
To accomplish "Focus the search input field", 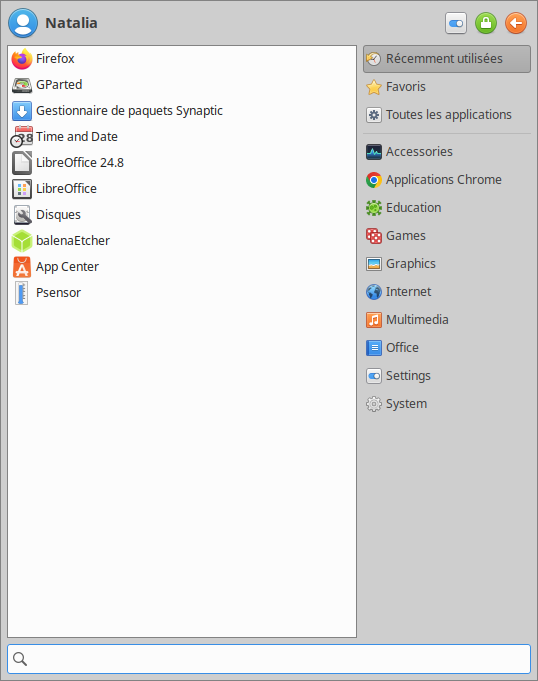I will click(269, 659).
